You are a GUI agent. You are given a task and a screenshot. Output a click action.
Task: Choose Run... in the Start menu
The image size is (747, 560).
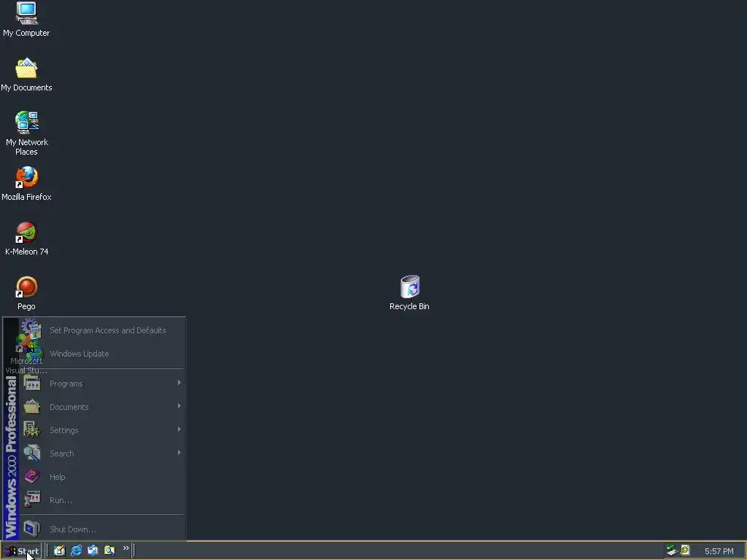pos(102,500)
